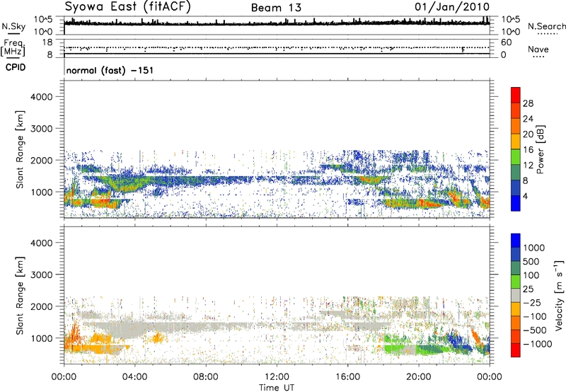Click the '20:00' time tick label
Viewport: 566px width, 392px height.
point(419,377)
